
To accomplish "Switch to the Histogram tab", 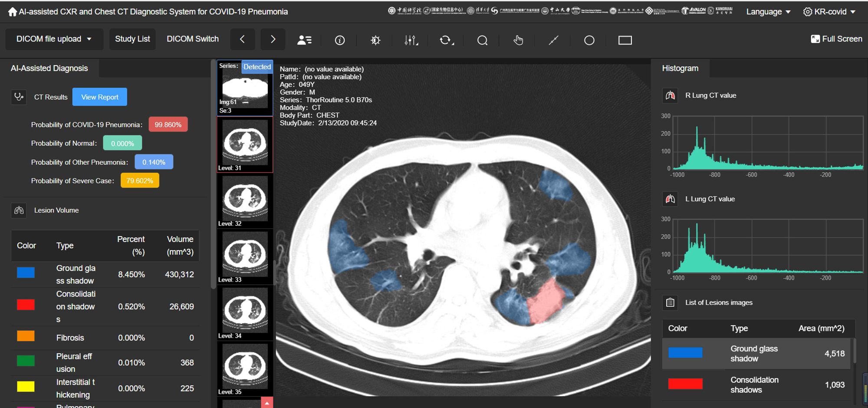I will click(680, 68).
